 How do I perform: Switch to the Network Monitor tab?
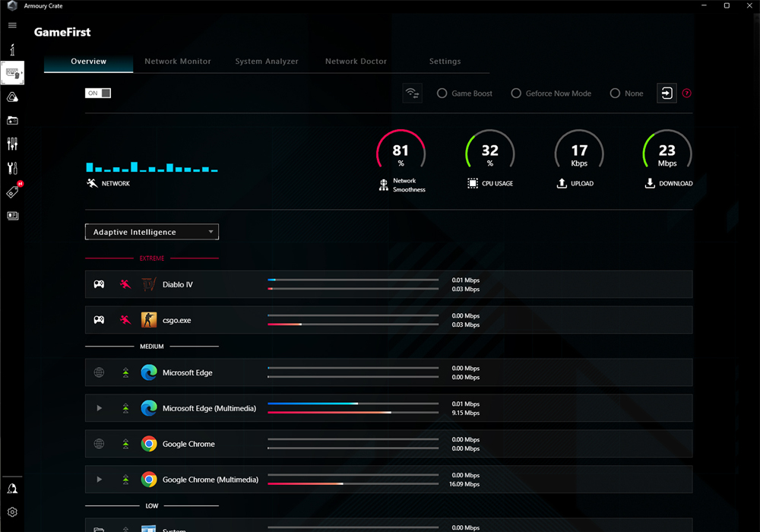click(x=178, y=62)
